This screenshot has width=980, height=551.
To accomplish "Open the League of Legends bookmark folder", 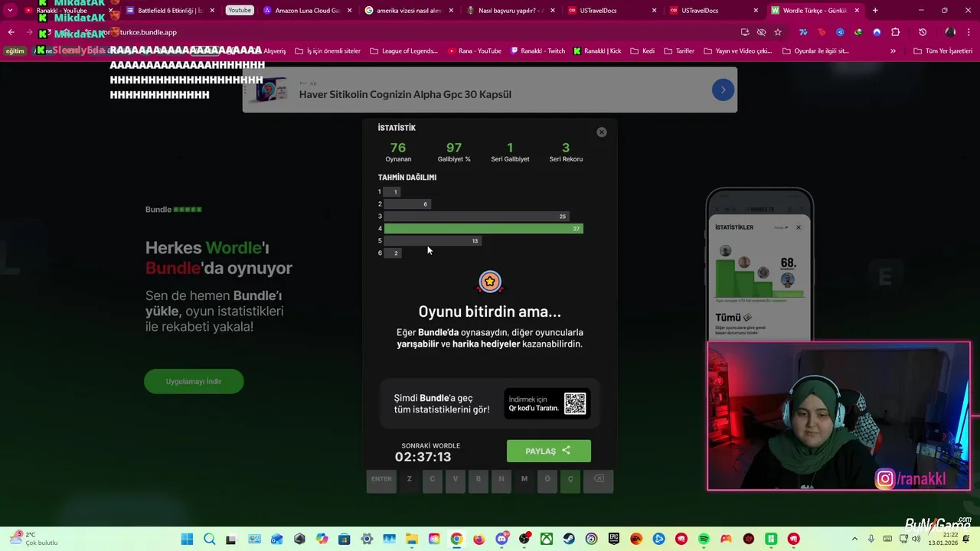I will click(x=403, y=51).
